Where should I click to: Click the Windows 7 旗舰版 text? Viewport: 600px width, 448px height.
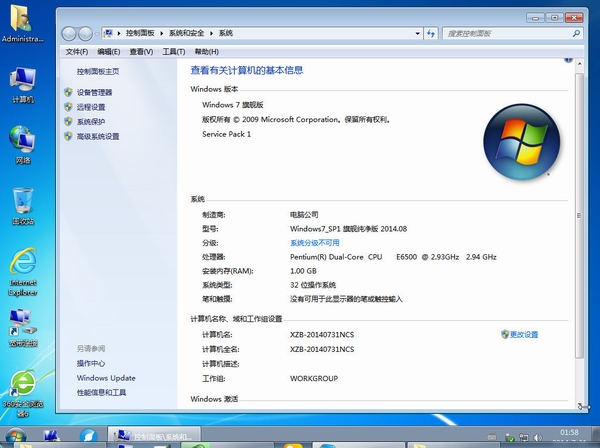(233, 105)
